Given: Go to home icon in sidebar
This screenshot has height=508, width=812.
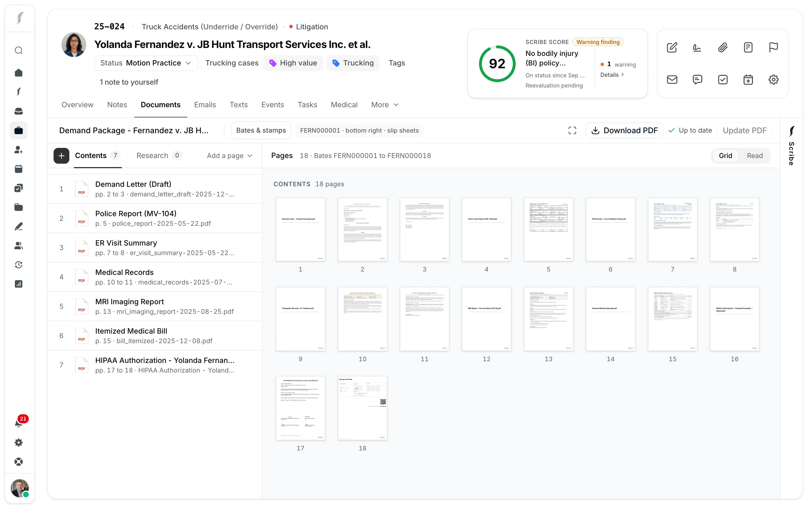Looking at the screenshot, I should click(x=19, y=73).
